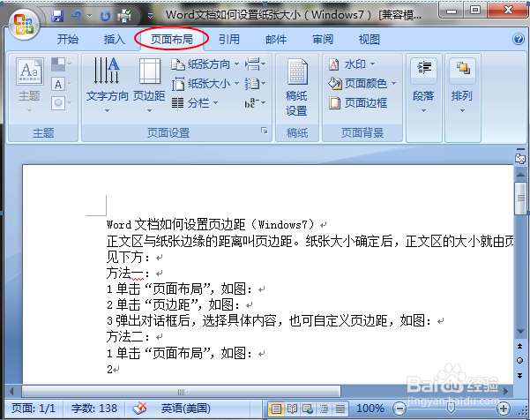Customize Quick Access Toolbar dropdown
Screen dimensions: 530x420
click(x=151, y=16)
